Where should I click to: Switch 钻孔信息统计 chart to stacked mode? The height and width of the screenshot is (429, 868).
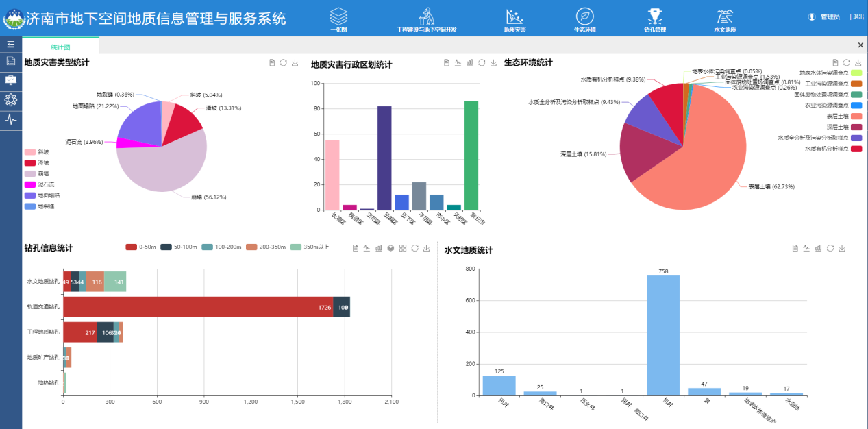(x=390, y=248)
